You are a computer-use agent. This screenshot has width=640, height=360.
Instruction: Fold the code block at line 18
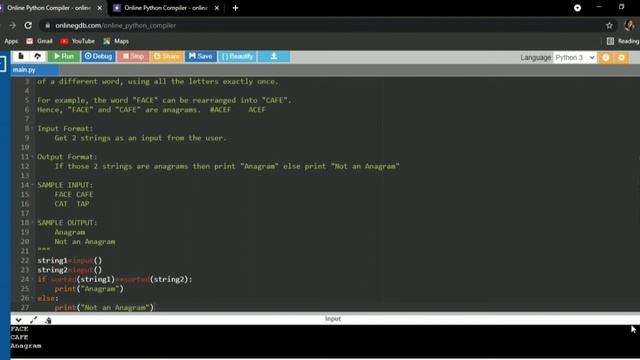tap(32, 222)
